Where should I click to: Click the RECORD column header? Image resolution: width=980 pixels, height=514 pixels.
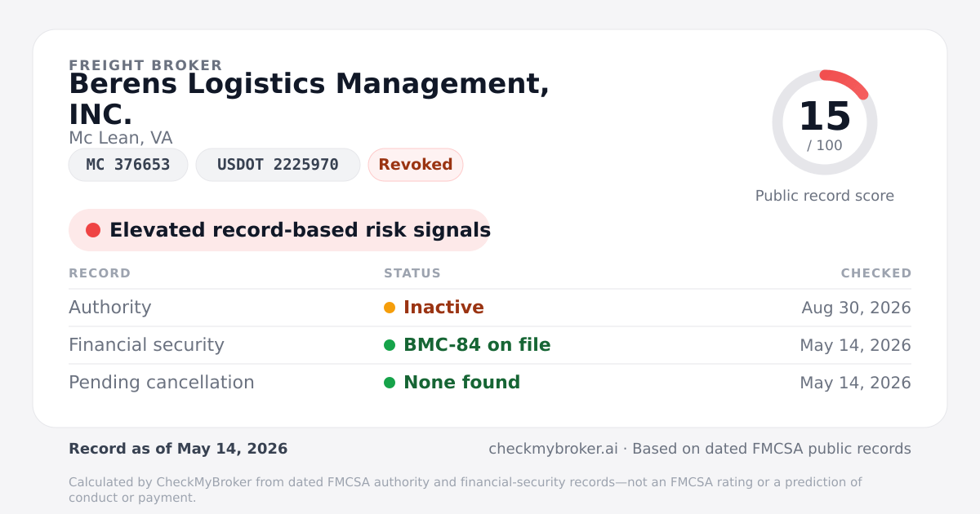(100, 273)
